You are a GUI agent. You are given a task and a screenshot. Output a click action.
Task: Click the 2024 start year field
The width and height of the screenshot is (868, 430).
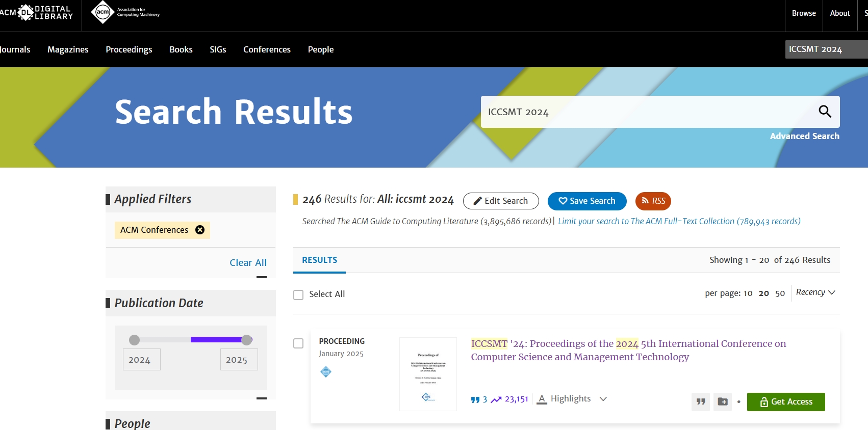pyautogui.click(x=142, y=360)
